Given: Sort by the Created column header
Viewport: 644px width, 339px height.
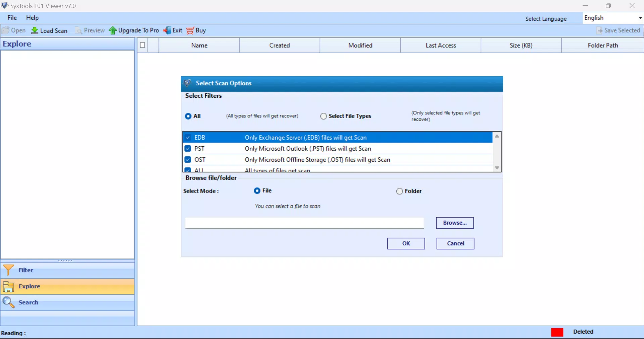Looking at the screenshot, I should (x=280, y=45).
